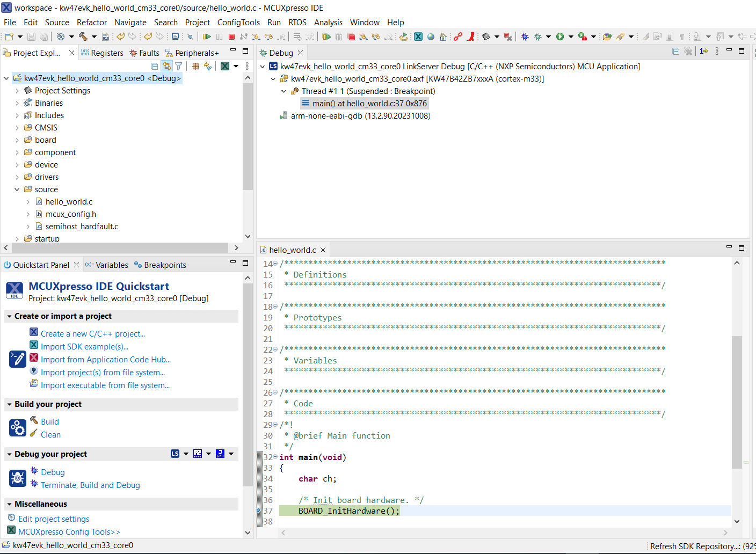Toggle Skip All Breakpoints in toolbar

190,37
